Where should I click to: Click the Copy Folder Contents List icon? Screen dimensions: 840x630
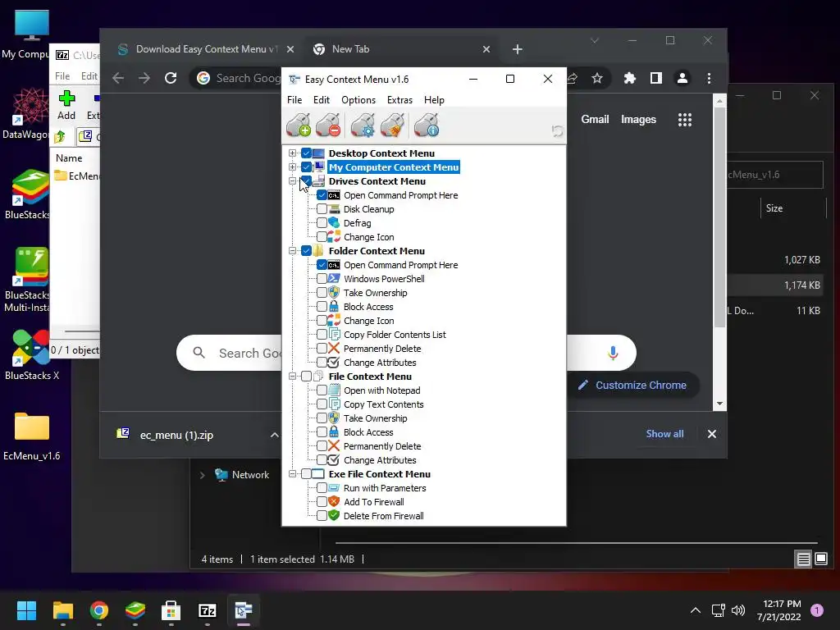tap(334, 335)
